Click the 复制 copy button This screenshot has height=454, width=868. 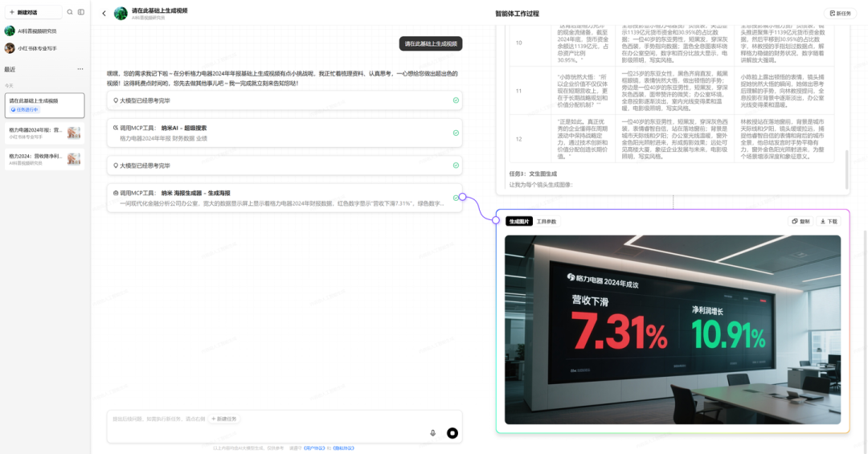pyautogui.click(x=800, y=222)
